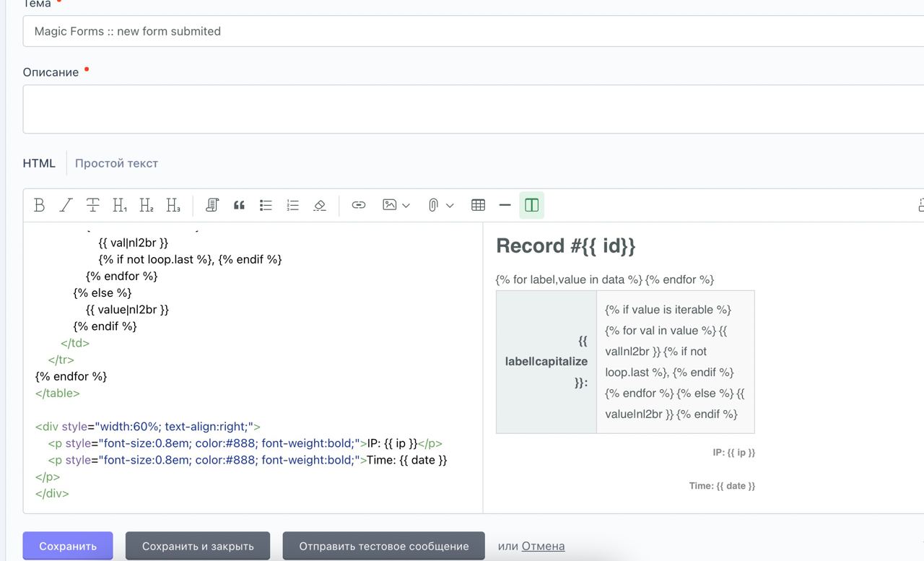This screenshot has width=924, height=561.
Task: Set Heading 2 style (H2)
Action: click(x=147, y=205)
